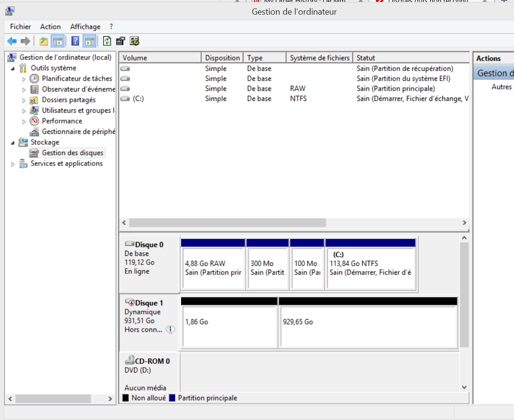The width and height of the screenshot is (514, 420).
Task: Click volume list scroll right arrow
Action: [464, 223]
